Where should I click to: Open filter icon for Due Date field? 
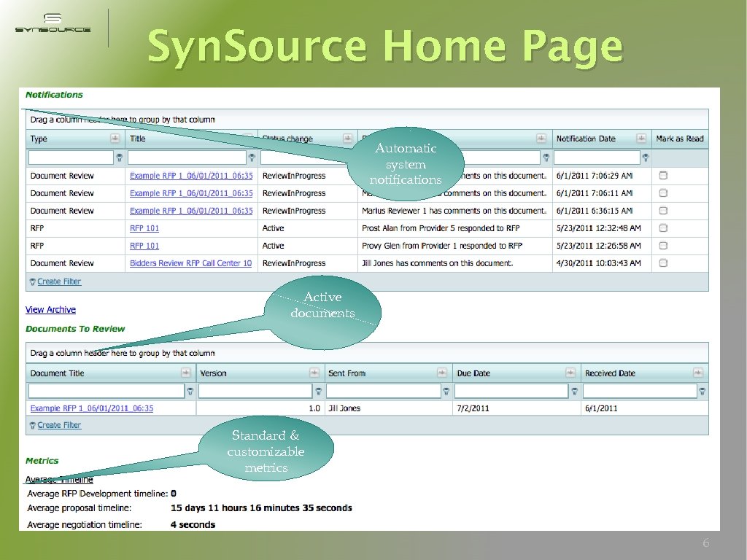pos(575,391)
